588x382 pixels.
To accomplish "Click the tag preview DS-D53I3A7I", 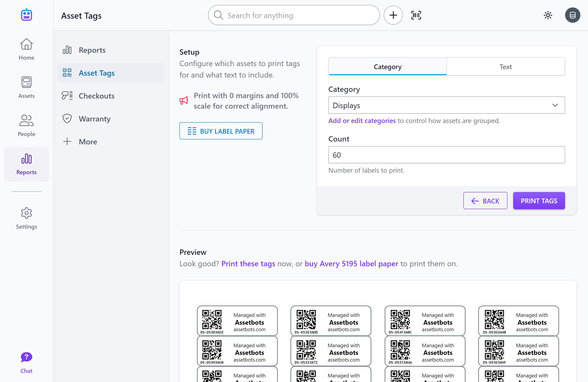I will tap(331, 351).
